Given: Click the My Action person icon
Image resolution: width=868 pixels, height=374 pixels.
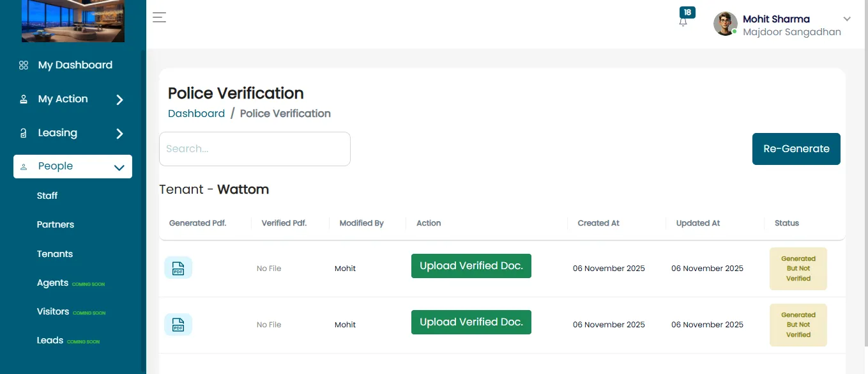Looking at the screenshot, I should [x=24, y=99].
